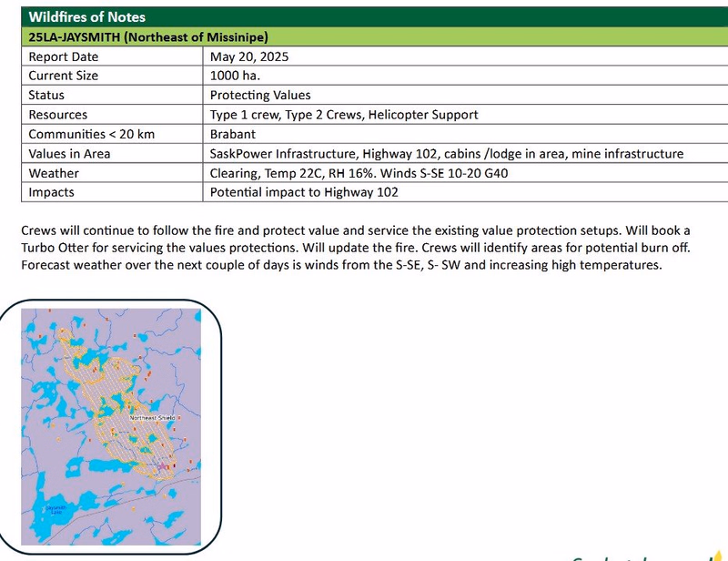Click the 'Status' label cell
The height and width of the screenshot is (561, 728).
(x=112, y=95)
